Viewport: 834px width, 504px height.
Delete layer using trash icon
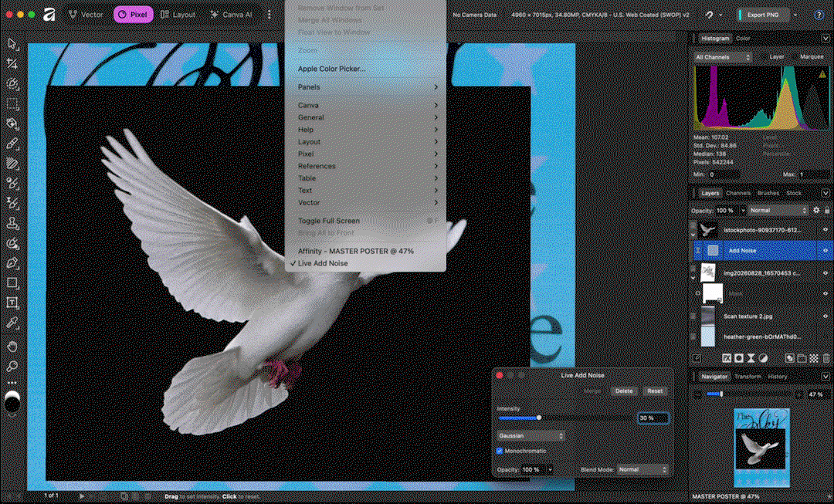tap(826, 359)
